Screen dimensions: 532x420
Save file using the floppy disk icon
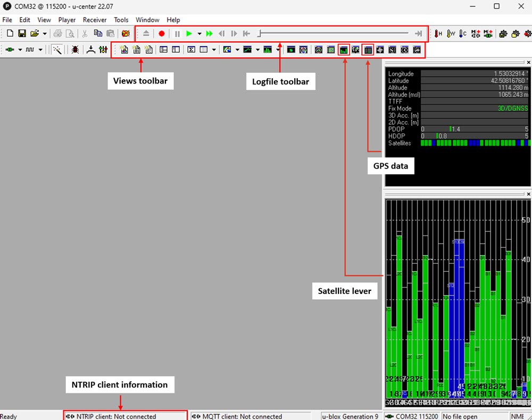(22, 33)
